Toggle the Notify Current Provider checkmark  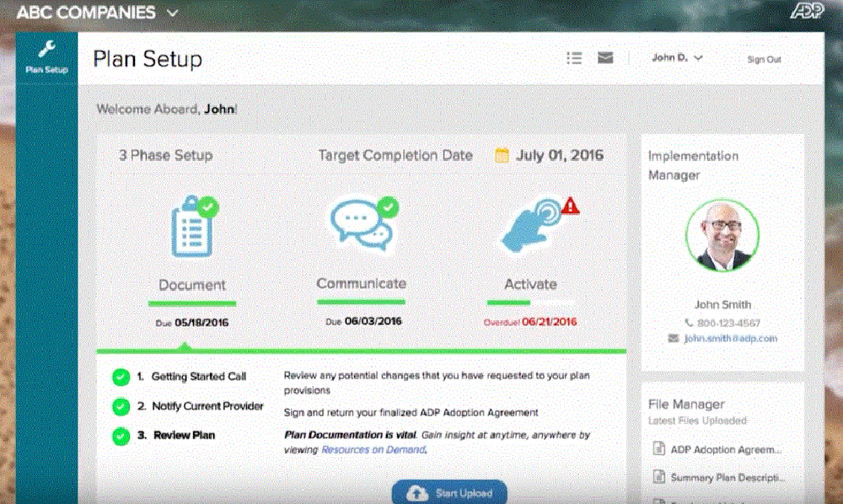click(121, 406)
